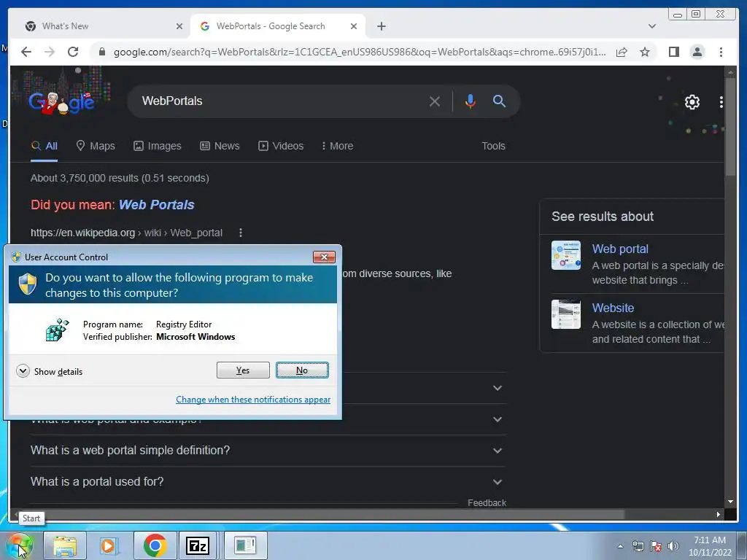Submit search with magnifier icon

coord(499,101)
